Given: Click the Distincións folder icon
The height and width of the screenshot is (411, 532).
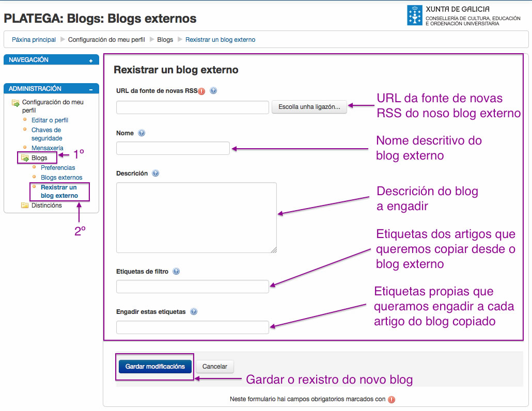Looking at the screenshot, I should point(24,205).
